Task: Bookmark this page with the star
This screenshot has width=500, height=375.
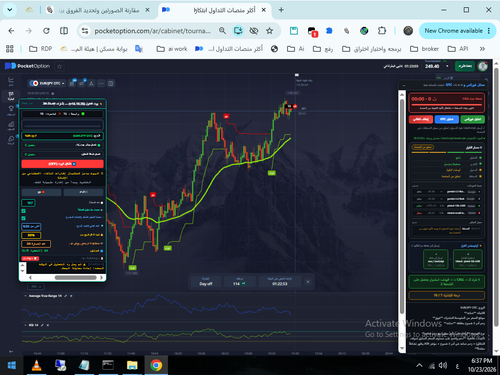Action: click(269, 31)
